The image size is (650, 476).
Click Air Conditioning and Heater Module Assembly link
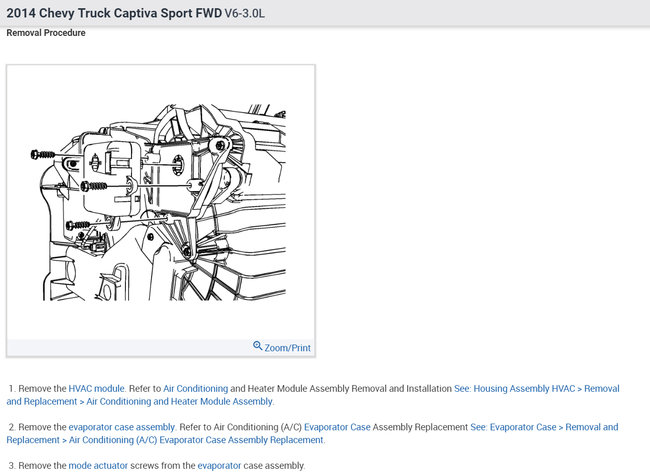[x=179, y=401]
